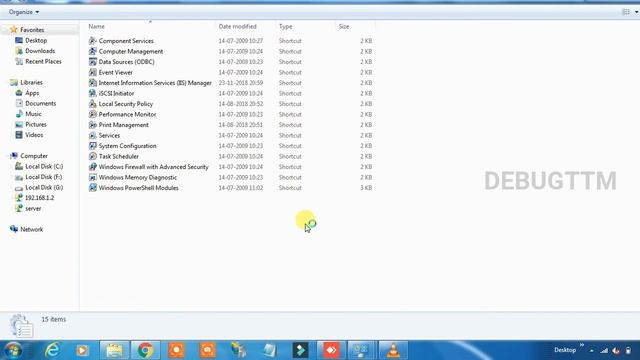640x360 pixels.
Task: Open Computer in the navigation pane
Action: (x=34, y=156)
